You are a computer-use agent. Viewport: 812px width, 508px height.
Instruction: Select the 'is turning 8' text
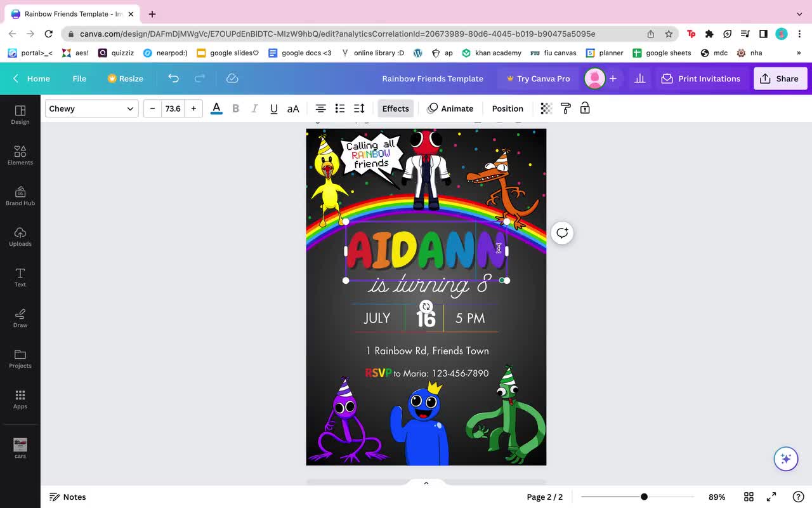click(x=429, y=284)
